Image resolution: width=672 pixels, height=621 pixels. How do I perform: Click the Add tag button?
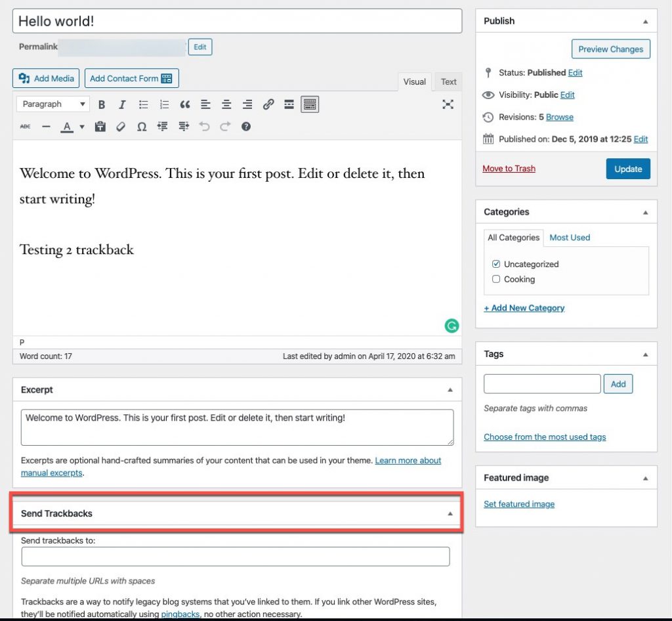click(x=618, y=384)
